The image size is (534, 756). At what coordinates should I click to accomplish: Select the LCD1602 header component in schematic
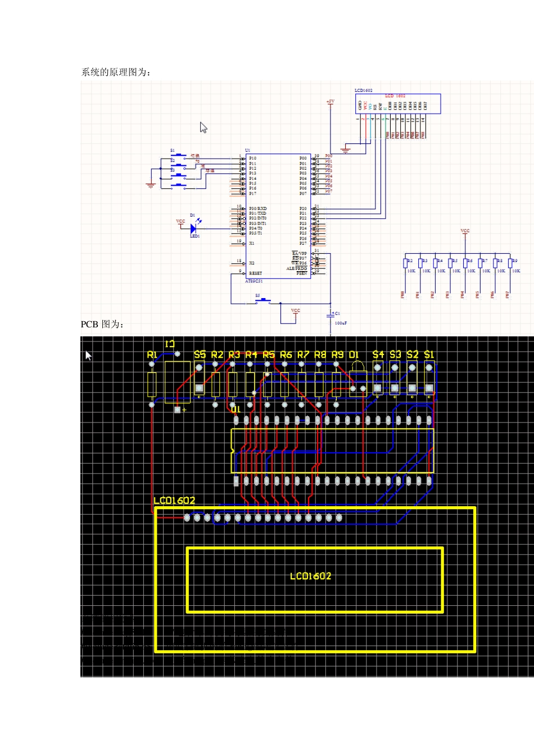(398, 105)
